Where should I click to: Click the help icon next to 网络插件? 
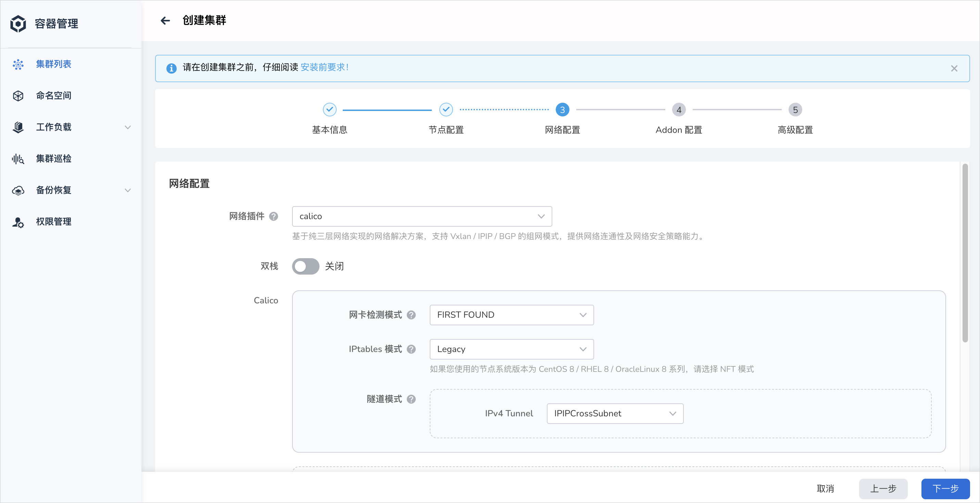pyautogui.click(x=274, y=216)
